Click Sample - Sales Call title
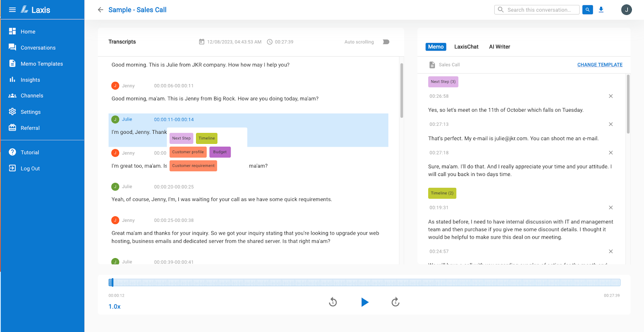This screenshot has width=644, height=332. coord(137,10)
